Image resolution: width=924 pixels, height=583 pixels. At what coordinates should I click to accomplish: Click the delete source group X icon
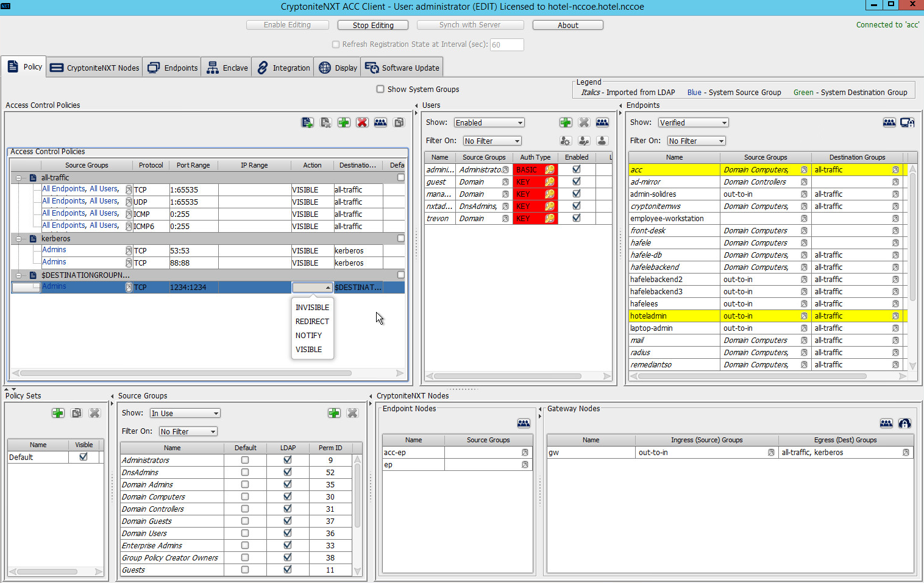coord(352,413)
